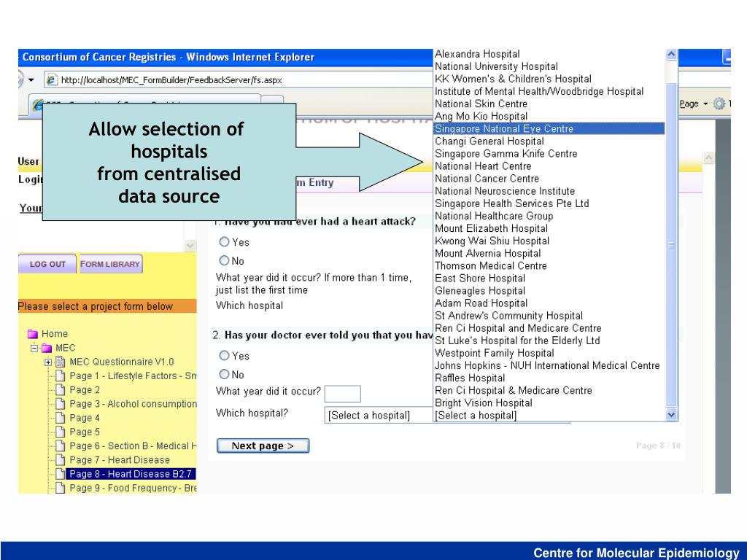Choose Gleneagles Hospital option
The height and width of the screenshot is (560, 747).
(480, 290)
